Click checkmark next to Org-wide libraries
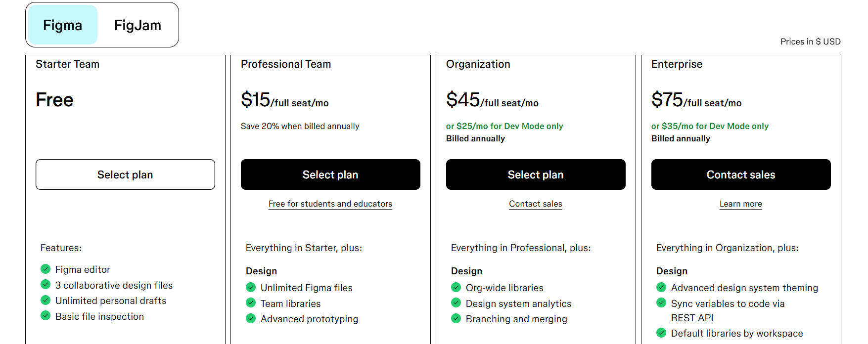Screen dimensions: 868x344 pos(456,287)
